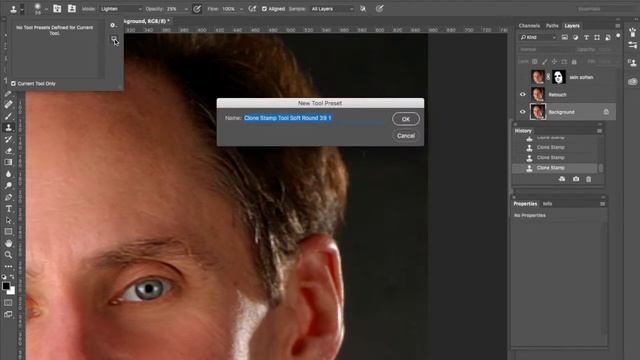Select the Clone Stamp tool in toolbar
Screen dimensions: 640x360
(8, 127)
